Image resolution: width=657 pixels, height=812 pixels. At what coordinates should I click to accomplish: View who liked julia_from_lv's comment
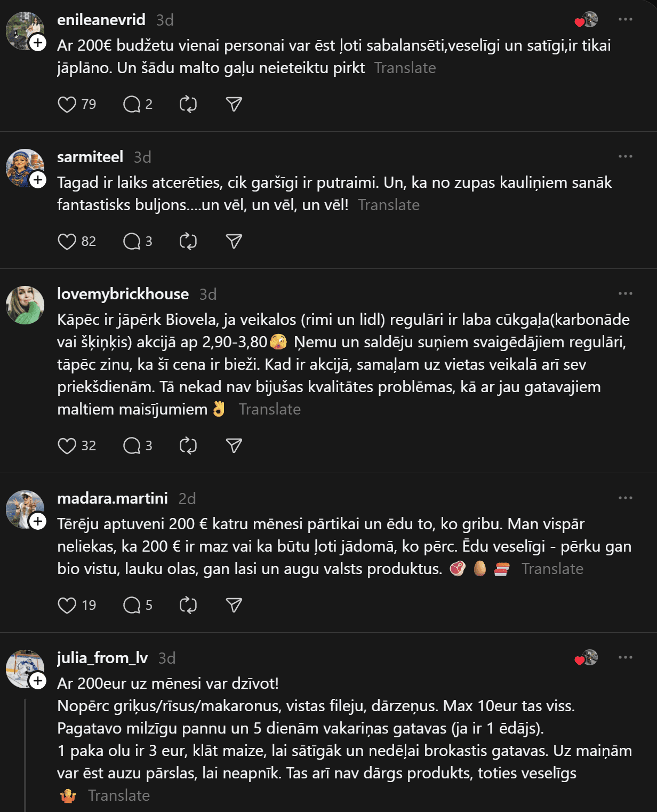(x=586, y=658)
